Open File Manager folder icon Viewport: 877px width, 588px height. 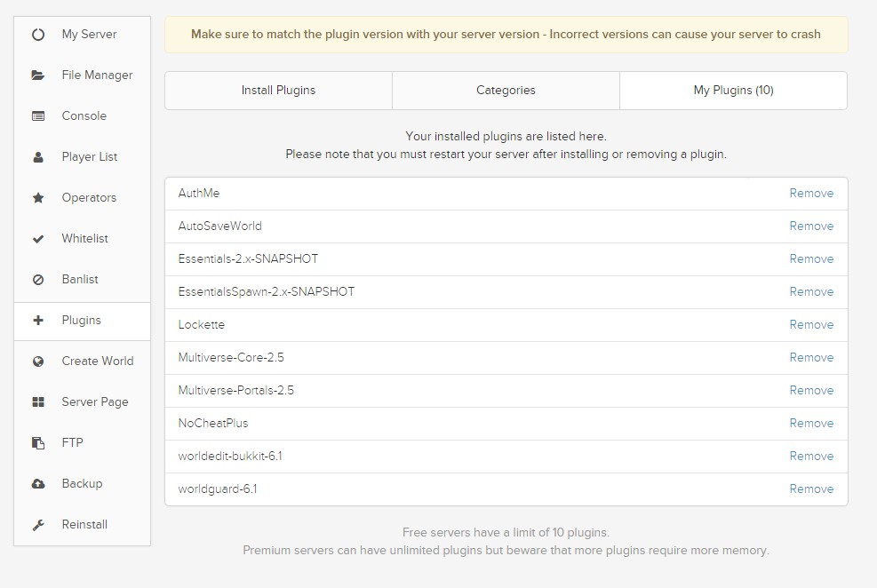coord(38,75)
